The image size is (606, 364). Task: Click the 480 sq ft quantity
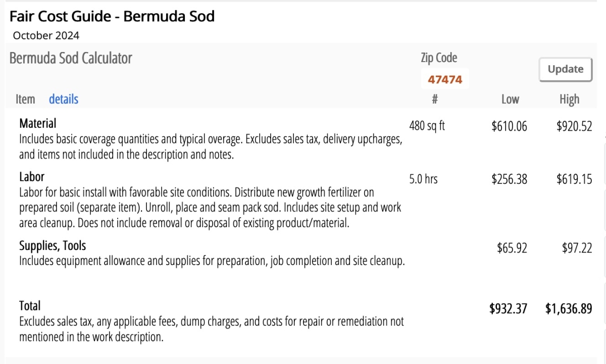coord(427,126)
